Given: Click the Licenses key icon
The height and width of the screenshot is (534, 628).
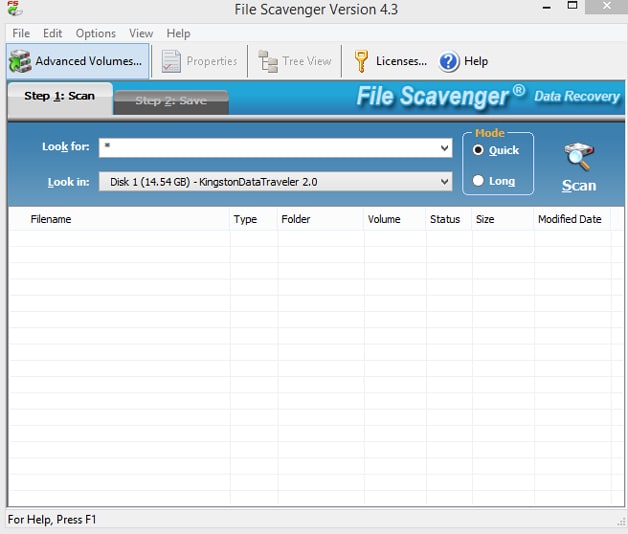Looking at the screenshot, I should click(x=361, y=61).
